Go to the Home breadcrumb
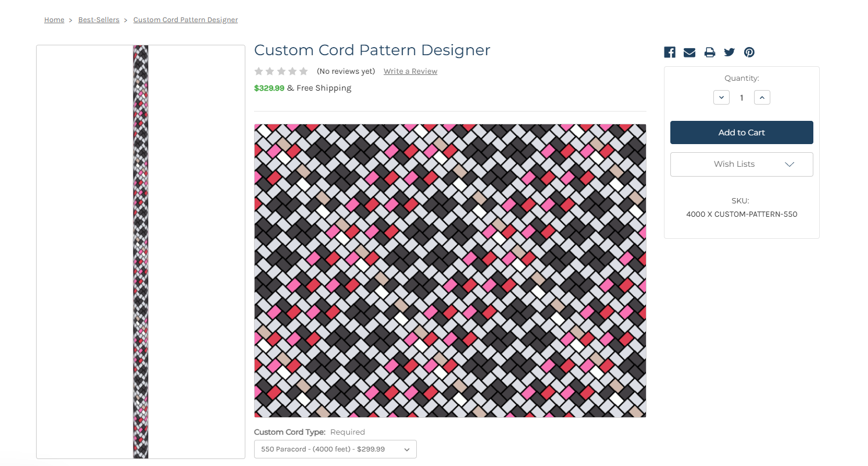The width and height of the screenshot is (868, 466). point(54,20)
